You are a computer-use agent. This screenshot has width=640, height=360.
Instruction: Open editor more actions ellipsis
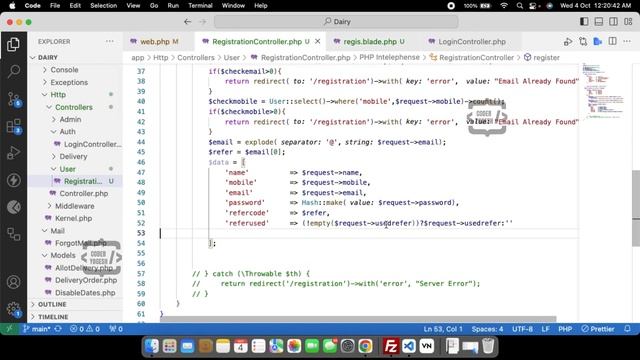pos(627,41)
